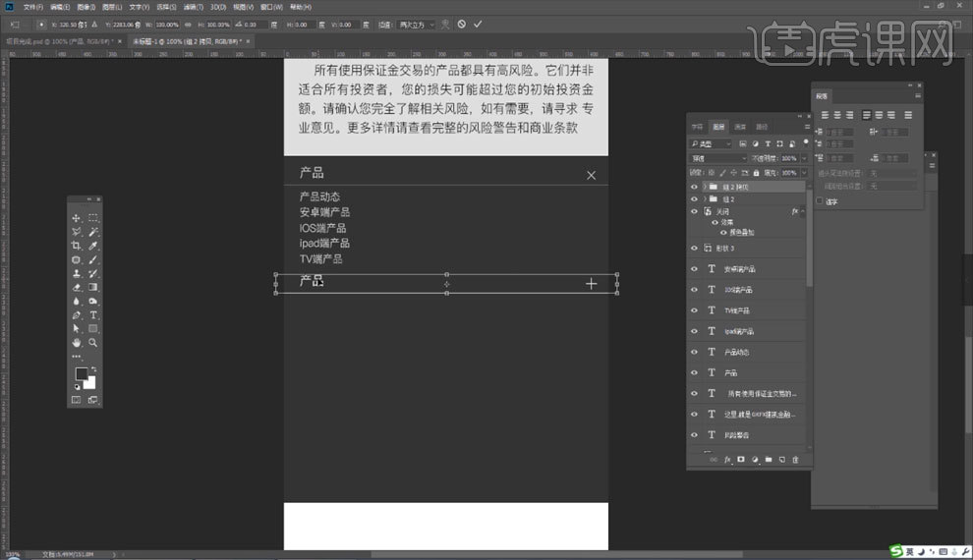Select the Move tool
The width and height of the screenshot is (973, 560).
coord(77,218)
